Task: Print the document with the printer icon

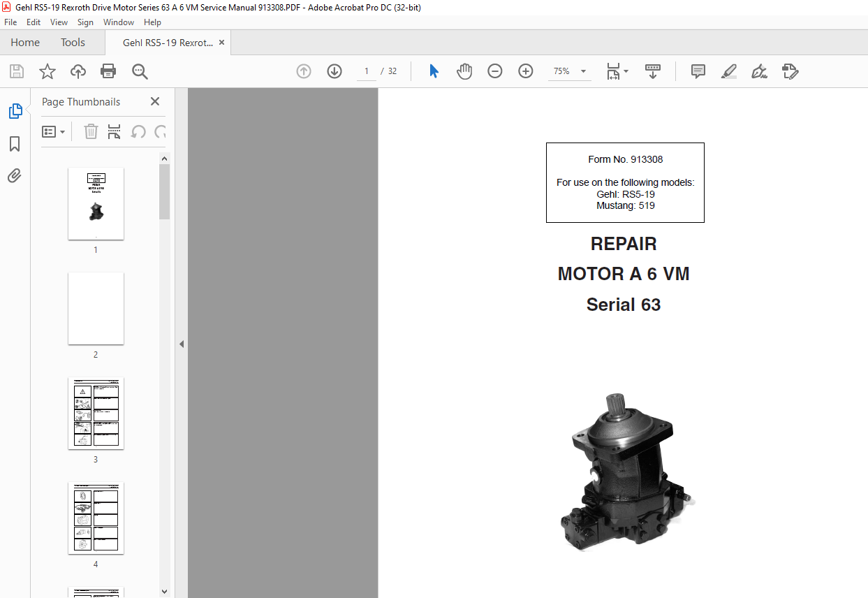Action: pyautogui.click(x=108, y=71)
